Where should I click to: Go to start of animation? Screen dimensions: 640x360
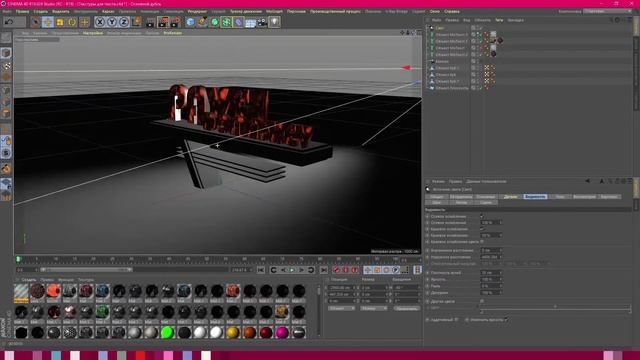[261, 270]
